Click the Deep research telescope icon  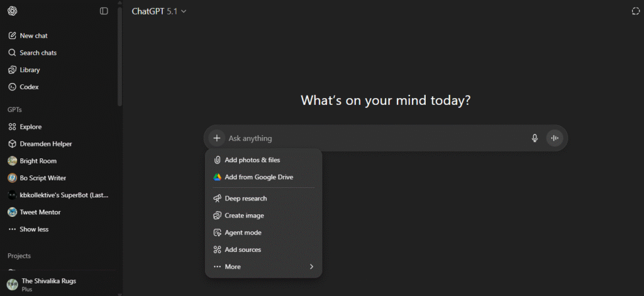(x=217, y=199)
